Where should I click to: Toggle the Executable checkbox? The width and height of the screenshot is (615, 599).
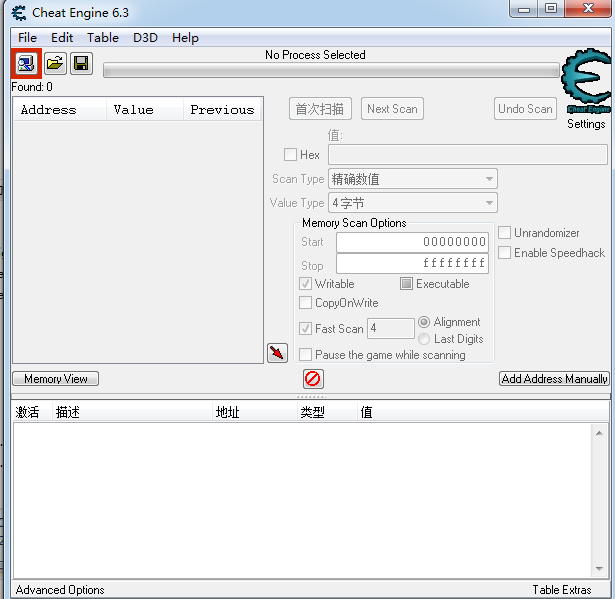pyautogui.click(x=406, y=284)
